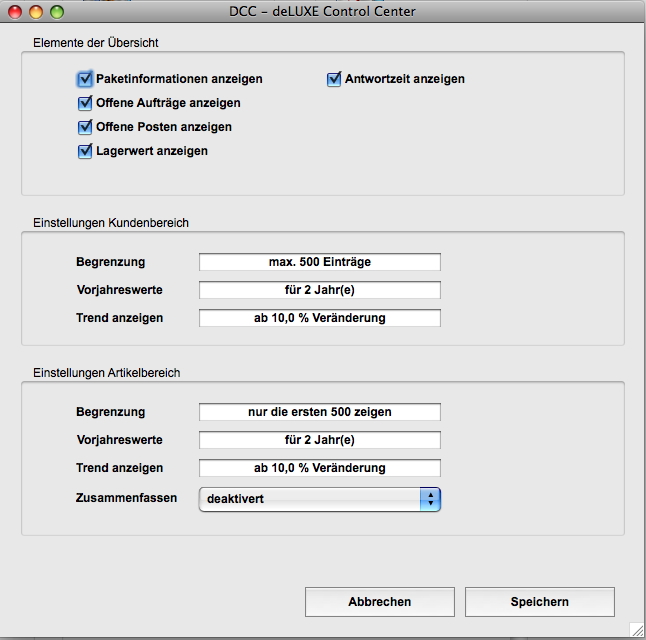Click Kundenbereich Begrenzung field max. 500 Einträge
This screenshot has height=640, width=646.
click(x=319, y=262)
